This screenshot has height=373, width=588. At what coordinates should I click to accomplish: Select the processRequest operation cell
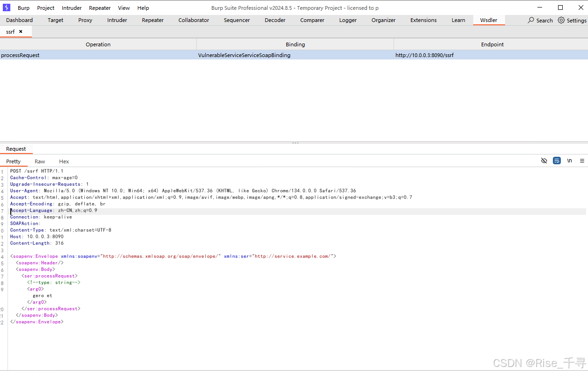coord(98,55)
